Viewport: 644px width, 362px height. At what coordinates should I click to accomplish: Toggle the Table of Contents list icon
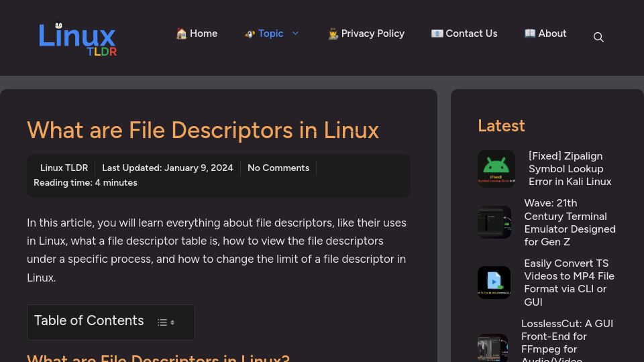coord(166,322)
